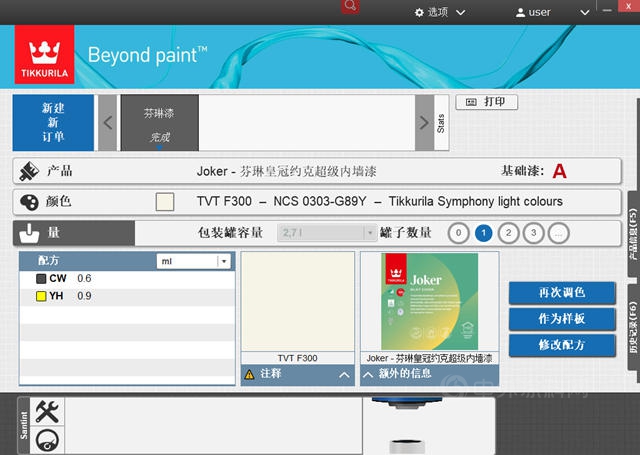Click the Joker caption under product image
The height and width of the screenshot is (455, 640).
click(x=429, y=358)
